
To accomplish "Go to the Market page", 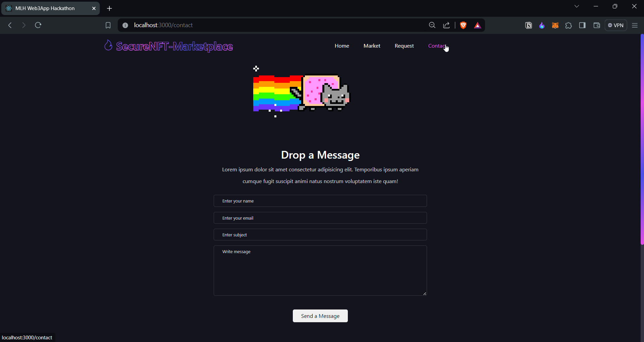I will click(x=372, y=46).
